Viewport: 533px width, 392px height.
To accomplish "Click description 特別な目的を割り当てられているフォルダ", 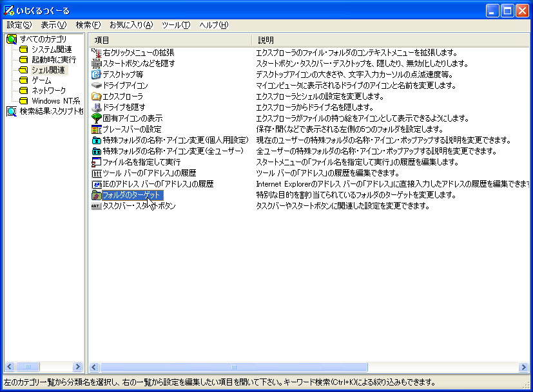I will [x=356, y=195].
